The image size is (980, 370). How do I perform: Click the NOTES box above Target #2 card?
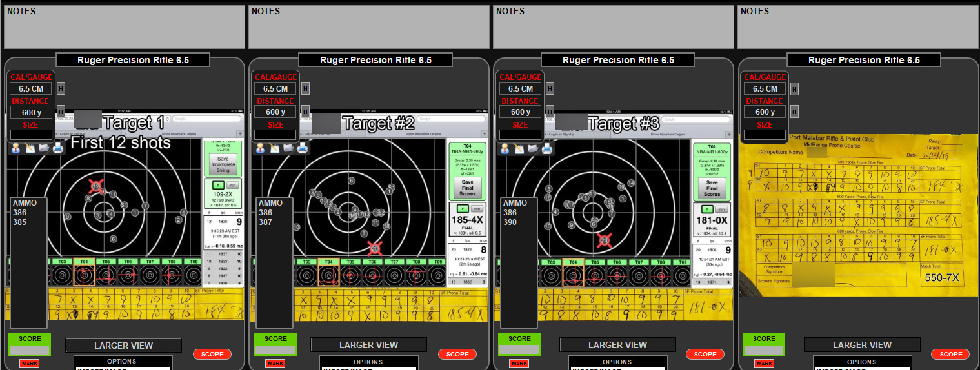(x=369, y=27)
